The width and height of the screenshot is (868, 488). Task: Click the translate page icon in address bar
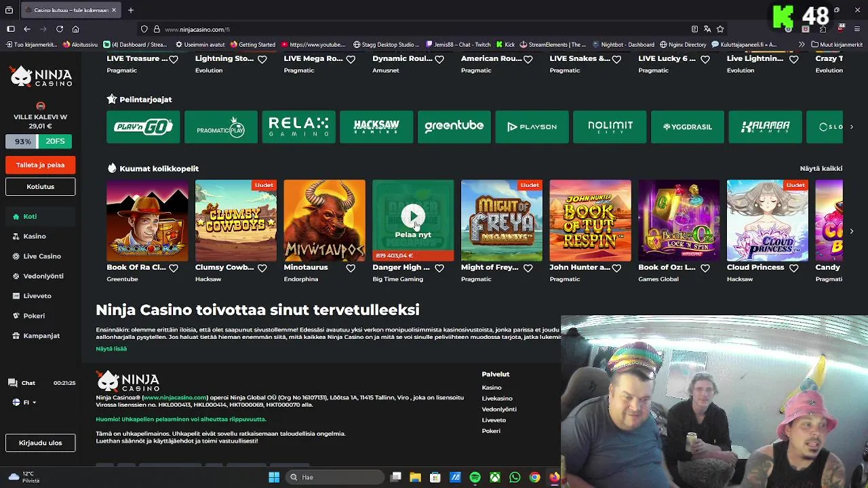[x=707, y=29]
